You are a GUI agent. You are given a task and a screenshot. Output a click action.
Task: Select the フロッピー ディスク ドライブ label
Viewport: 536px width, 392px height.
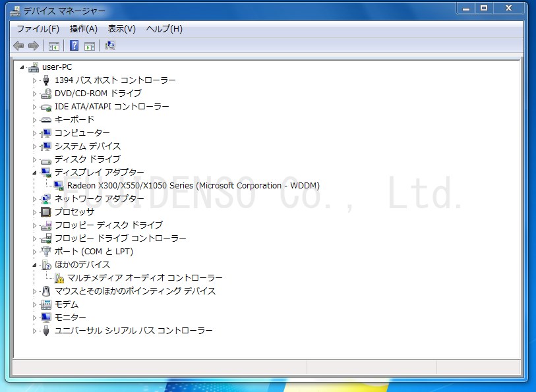pyautogui.click(x=109, y=225)
